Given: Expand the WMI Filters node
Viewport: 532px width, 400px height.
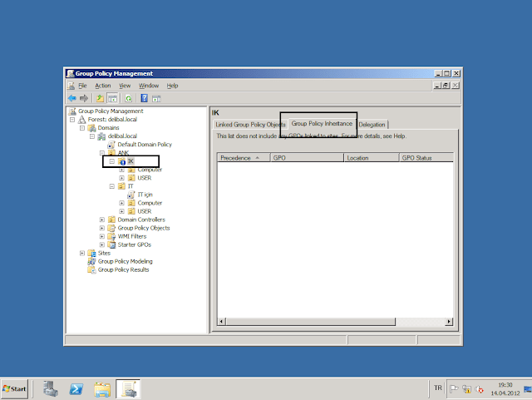Looking at the screenshot, I should point(102,236).
